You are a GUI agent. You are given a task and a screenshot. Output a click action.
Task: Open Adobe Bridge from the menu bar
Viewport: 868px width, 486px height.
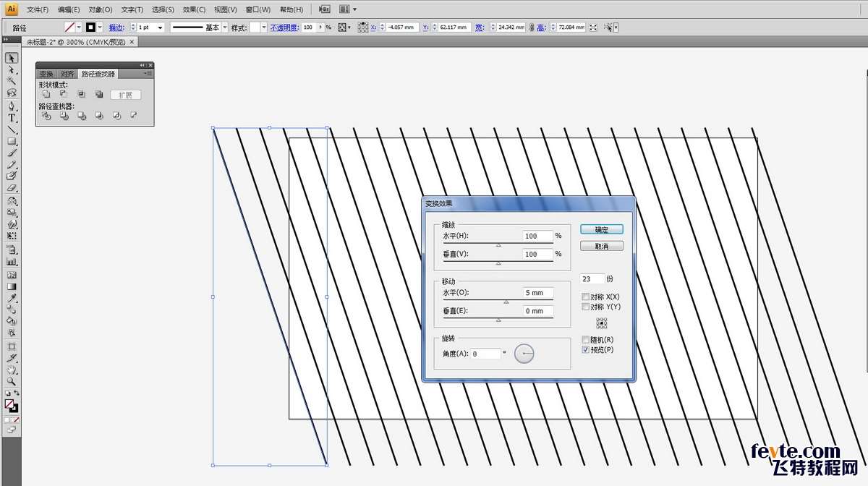(x=325, y=9)
